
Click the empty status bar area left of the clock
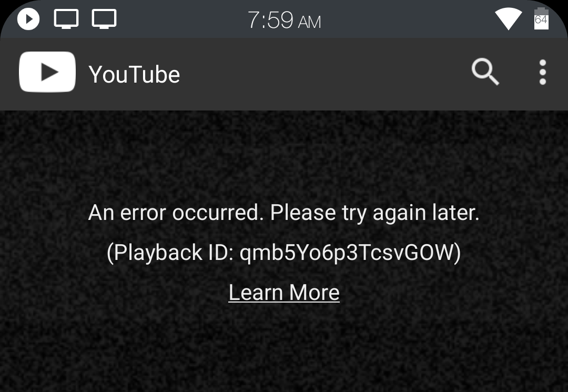click(181, 19)
